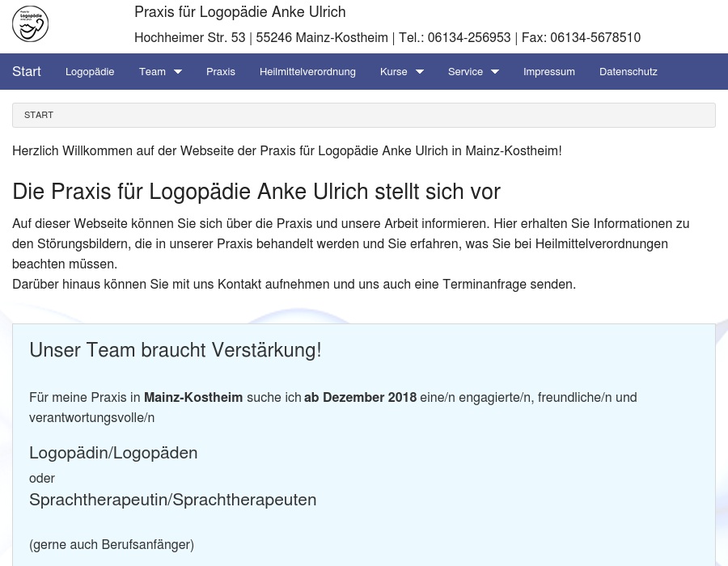Click the practice name heading text
The height and width of the screenshot is (566, 728).
pyautogui.click(x=239, y=12)
